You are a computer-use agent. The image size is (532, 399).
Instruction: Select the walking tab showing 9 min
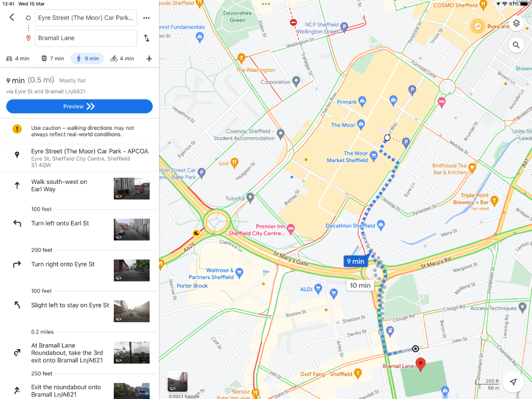[87, 58]
